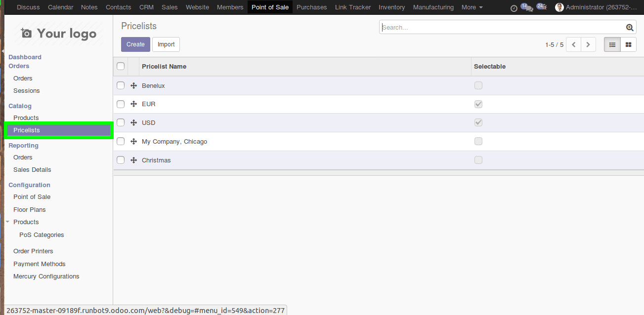This screenshot has width=644, height=315.
Task: Open Order Printers configuration
Action: 33,251
